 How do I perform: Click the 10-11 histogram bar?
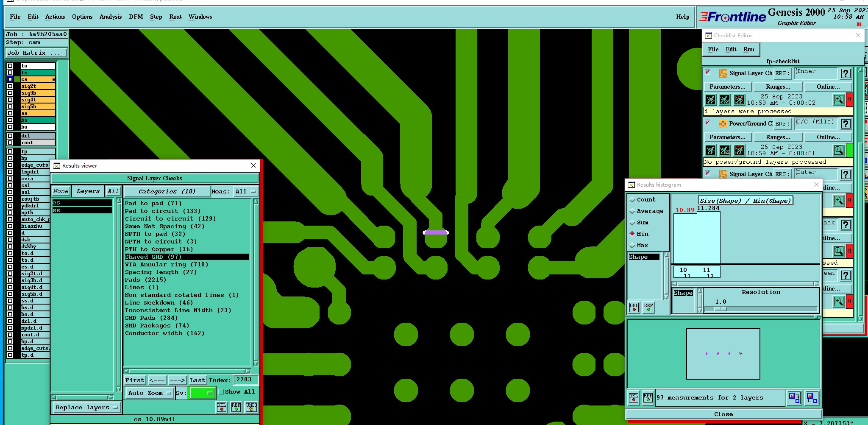tap(685, 238)
